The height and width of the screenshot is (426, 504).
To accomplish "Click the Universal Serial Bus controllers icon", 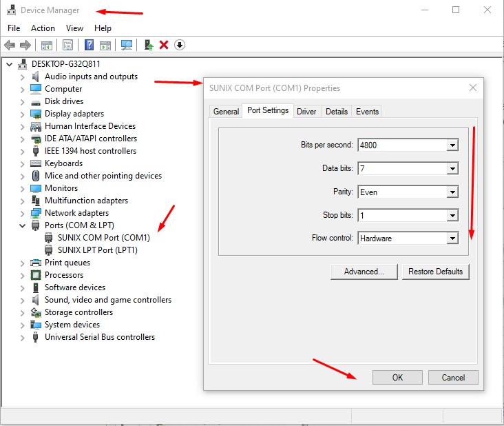I will coord(36,337).
